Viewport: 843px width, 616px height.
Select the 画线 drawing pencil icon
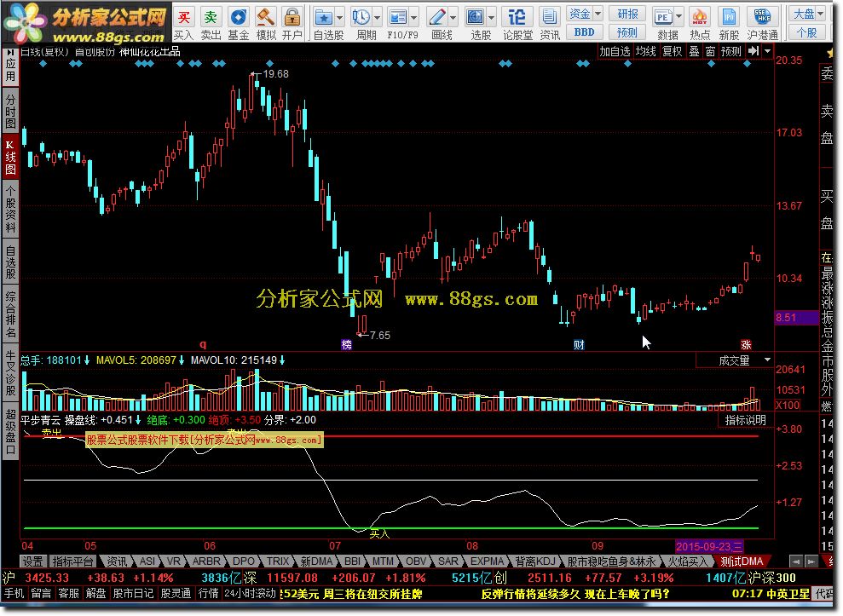tap(436, 18)
